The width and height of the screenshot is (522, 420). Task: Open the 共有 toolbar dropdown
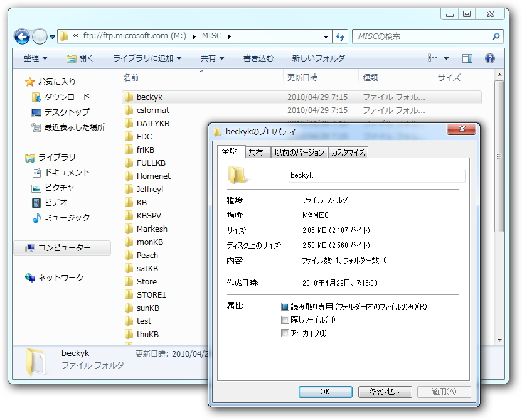pyautogui.click(x=212, y=58)
